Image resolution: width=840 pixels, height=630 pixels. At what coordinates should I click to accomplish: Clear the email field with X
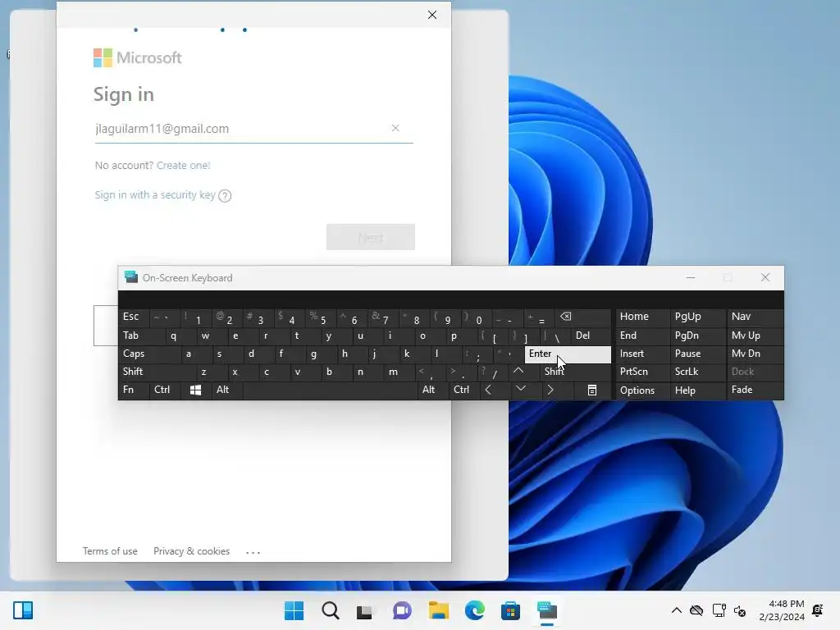tap(395, 128)
